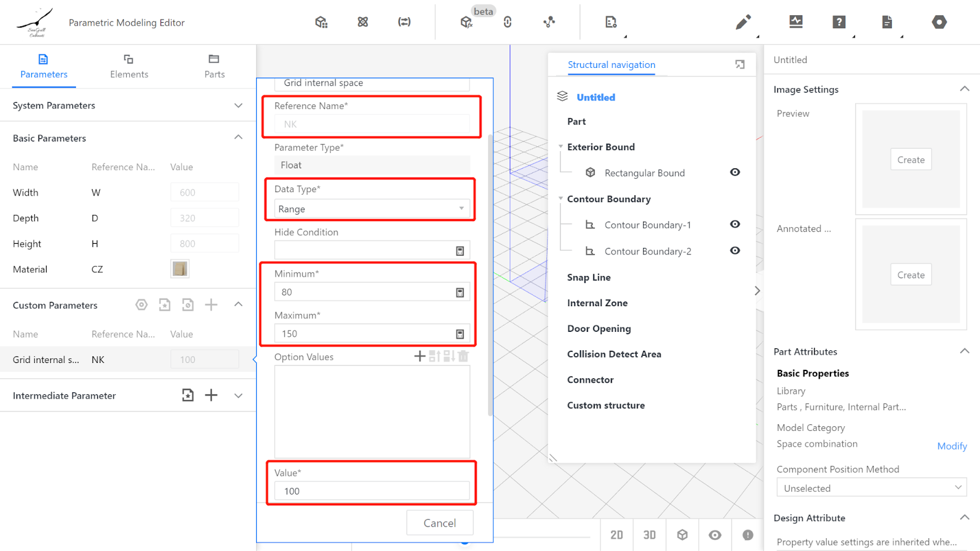
Task: Switch viewport to 2D view
Action: [x=617, y=535]
